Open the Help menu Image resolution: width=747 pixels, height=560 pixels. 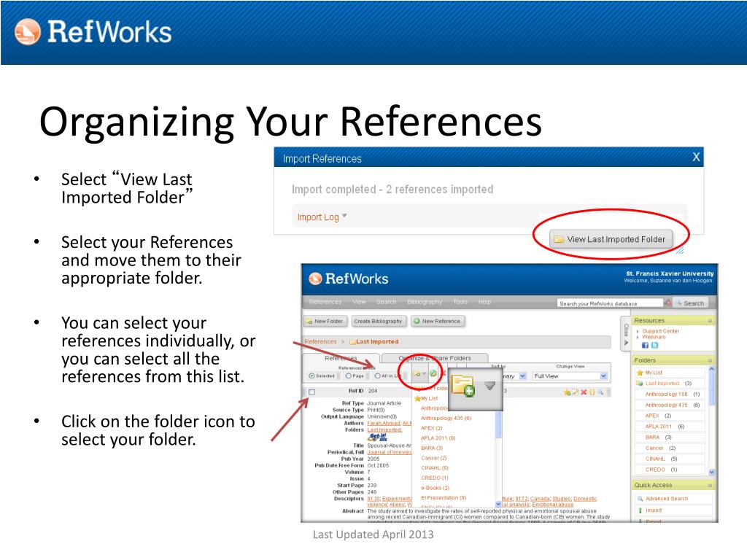click(x=484, y=302)
